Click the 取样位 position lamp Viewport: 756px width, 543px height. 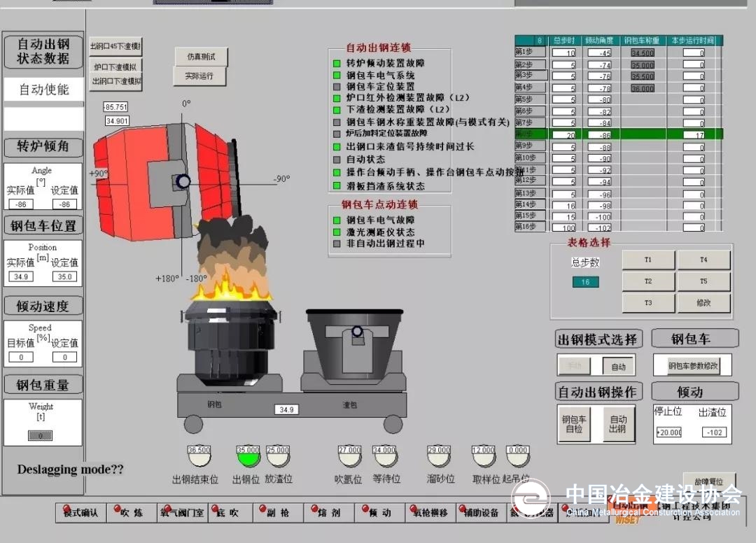(x=483, y=456)
